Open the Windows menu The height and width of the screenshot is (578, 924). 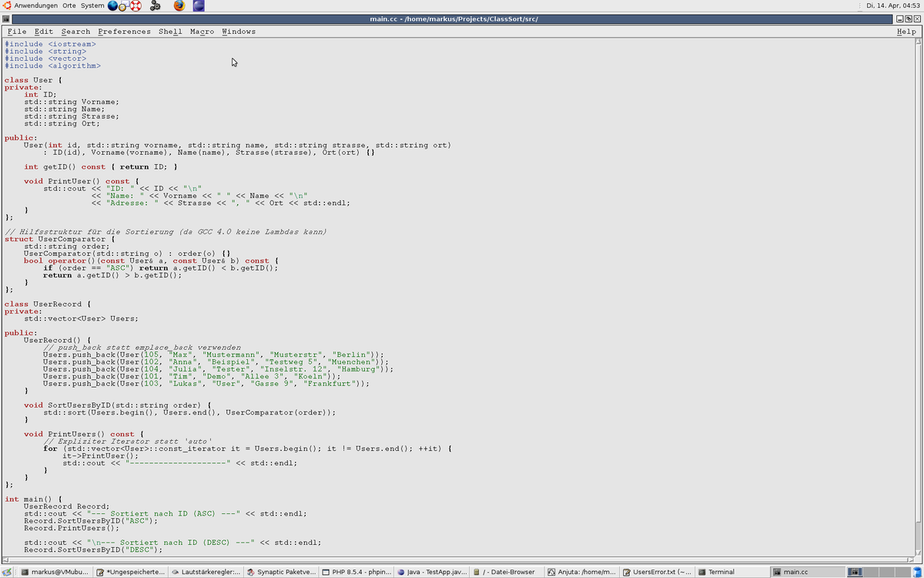point(239,32)
